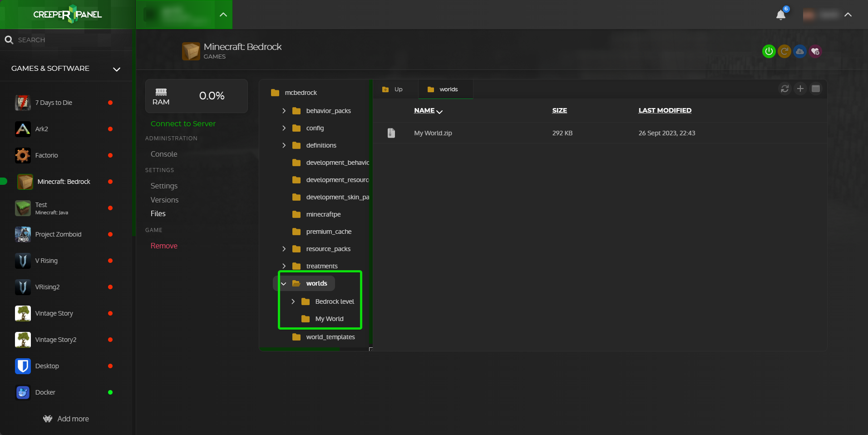Select the 7 Days to Die server
The height and width of the screenshot is (435, 868).
pyautogui.click(x=66, y=103)
